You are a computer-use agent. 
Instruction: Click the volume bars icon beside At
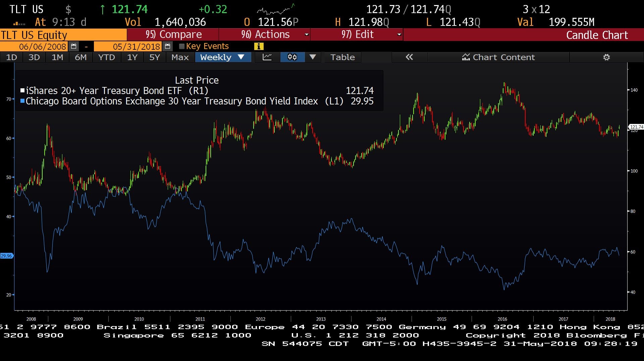19,23
